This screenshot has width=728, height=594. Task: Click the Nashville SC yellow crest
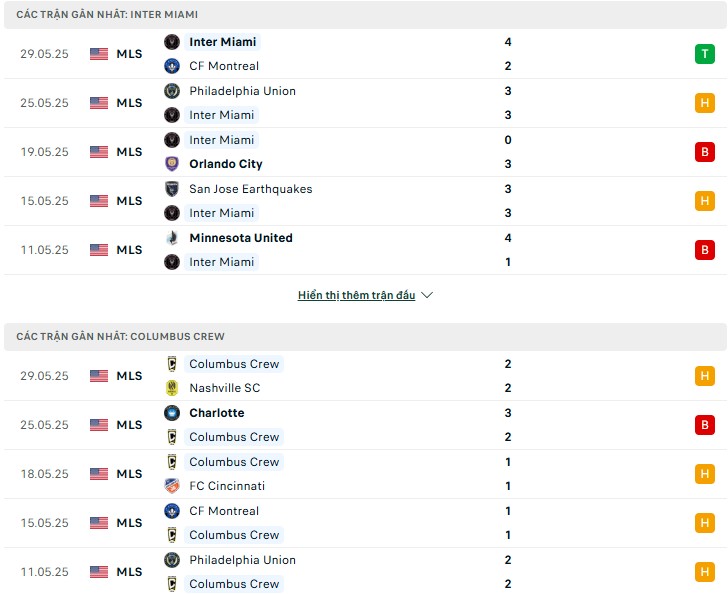(x=172, y=388)
